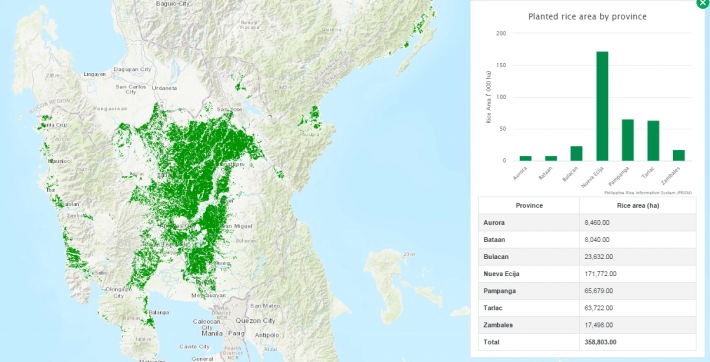Click the Quezon City label on map
The image size is (710, 362).
click(x=255, y=320)
